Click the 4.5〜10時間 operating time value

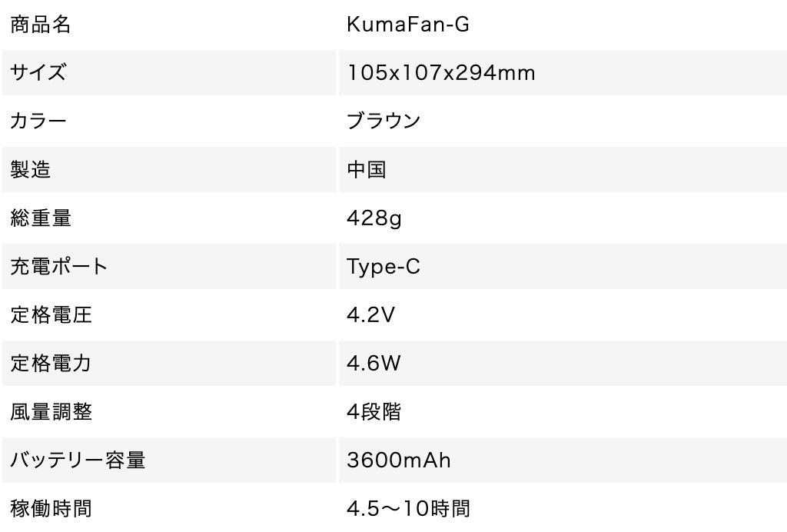pyautogui.click(x=408, y=509)
